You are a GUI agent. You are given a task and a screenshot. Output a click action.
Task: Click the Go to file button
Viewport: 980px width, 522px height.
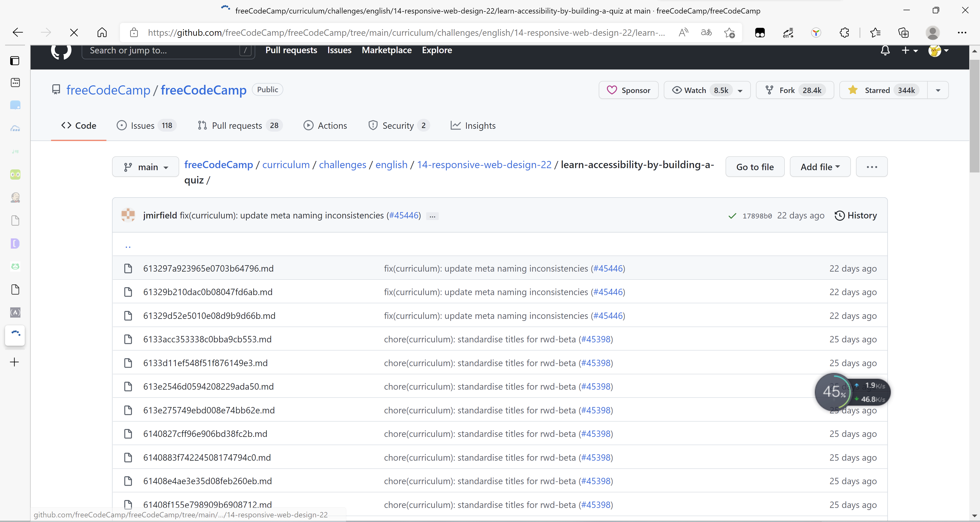click(755, 166)
